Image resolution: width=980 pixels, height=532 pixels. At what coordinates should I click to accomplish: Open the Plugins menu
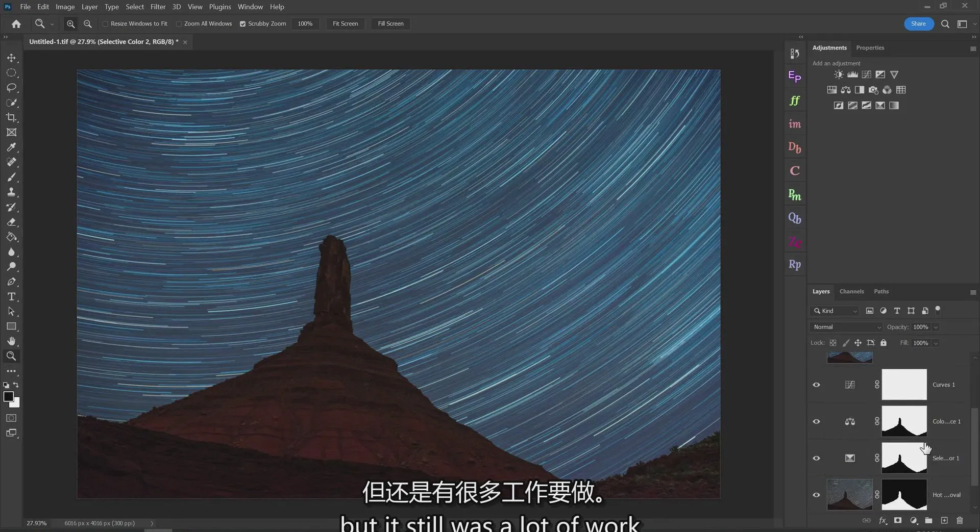click(x=220, y=7)
